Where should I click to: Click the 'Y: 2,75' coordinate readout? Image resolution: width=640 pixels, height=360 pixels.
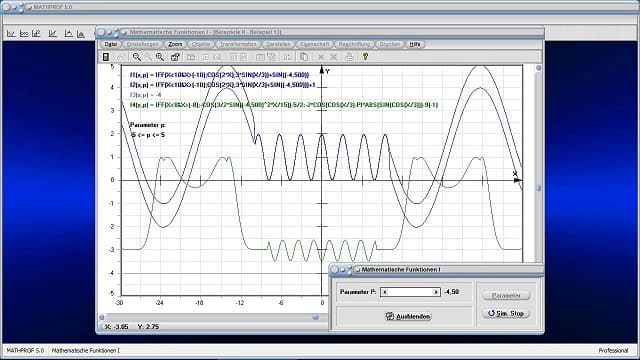tap(148, 327)
